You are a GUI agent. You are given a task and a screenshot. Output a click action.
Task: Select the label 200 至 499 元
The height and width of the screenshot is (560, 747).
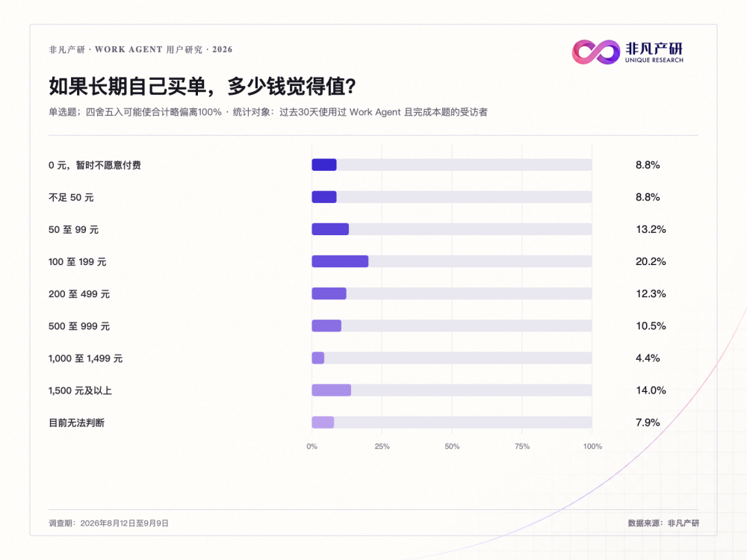coord(79,293)
